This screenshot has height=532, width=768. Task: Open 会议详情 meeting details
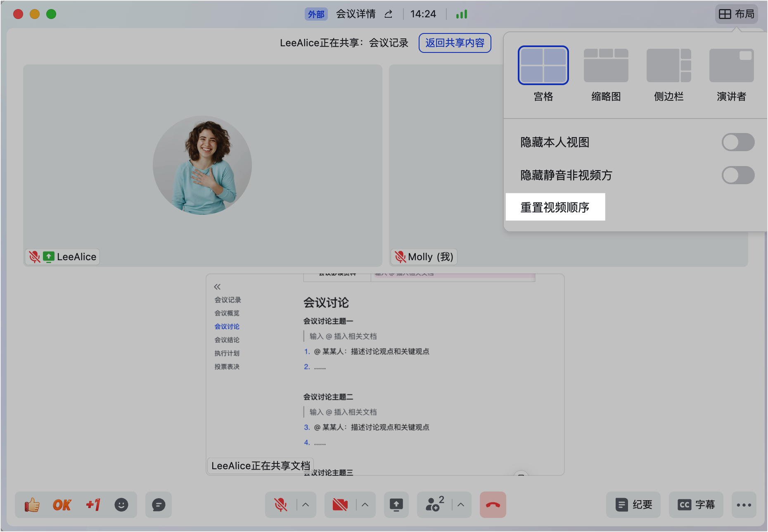click(x=356, y=14)
